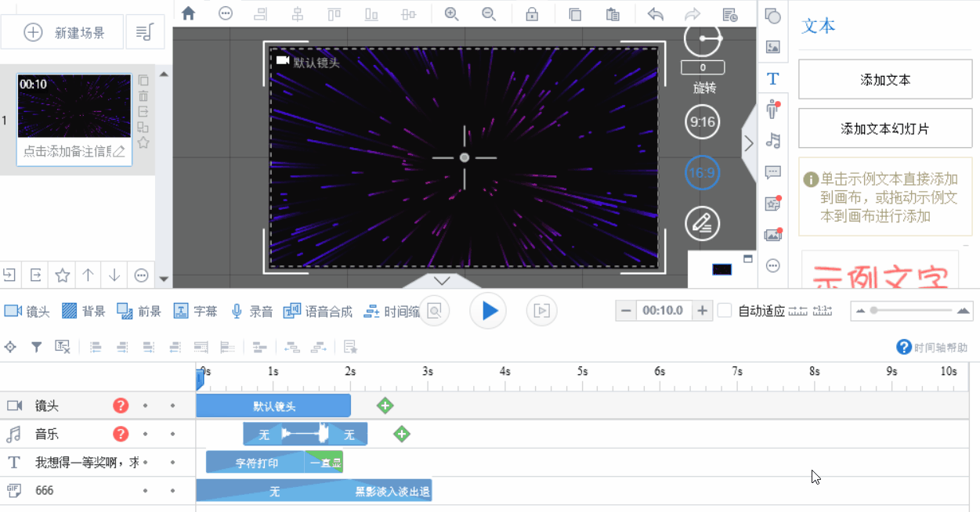
Task: Select the 默认镜头 timeline block
Action: (273, 406)
